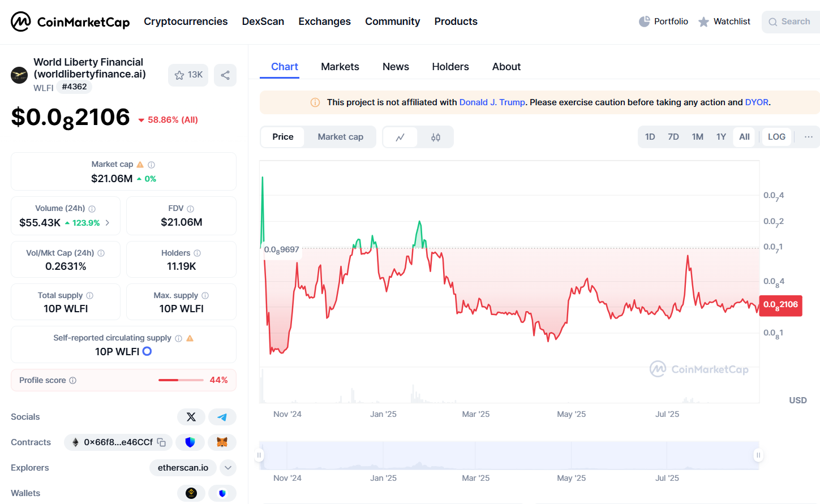Viewport: 820px width, 504px height.
Task: Click the Search input field
Action: pos(791,22)
